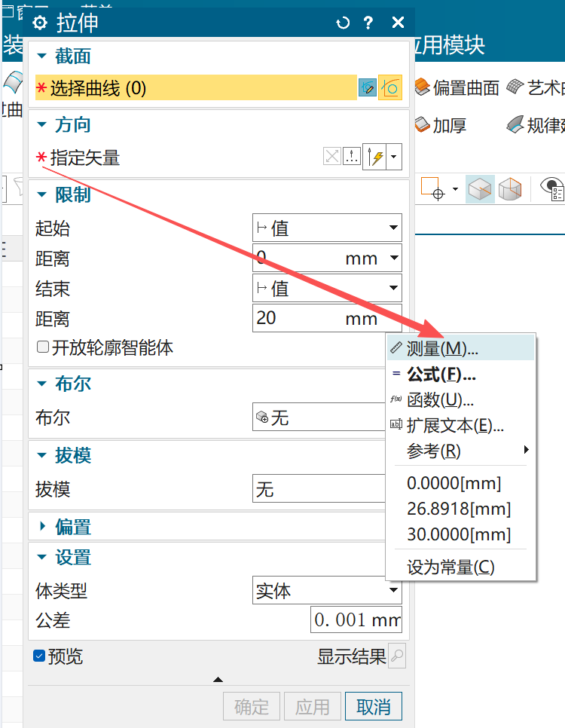Click the Thicken (加厚) tool
Screen dimensions: 565x728
coord(441,125)
